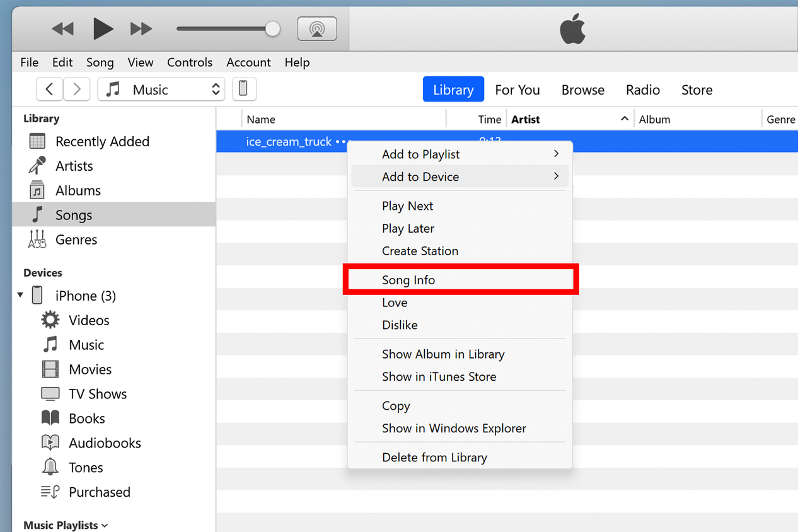Open the Account menu

tap(248, 62)
